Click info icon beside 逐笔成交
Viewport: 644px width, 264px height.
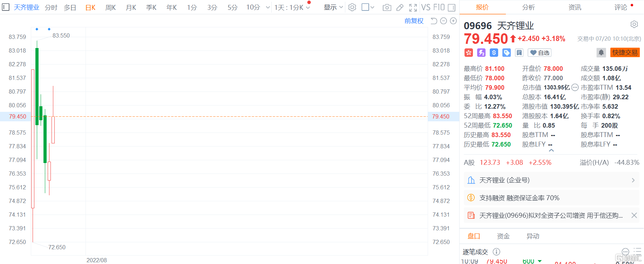coord(496,252)
